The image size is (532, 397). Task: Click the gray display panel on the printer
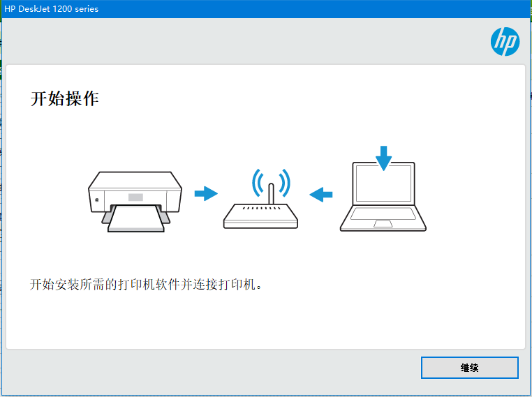[135, 197]
